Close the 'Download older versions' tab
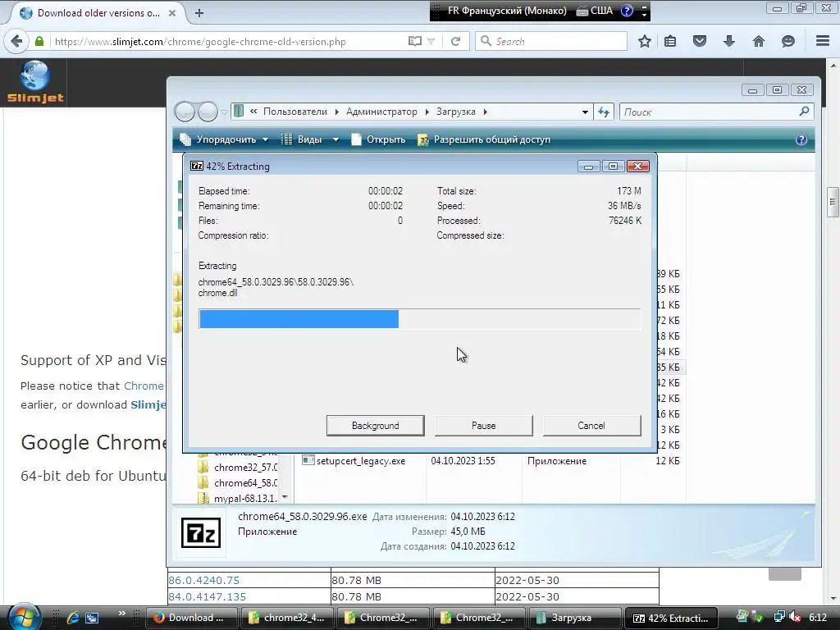This screenshot has width=840, height=630. [172, 13]
